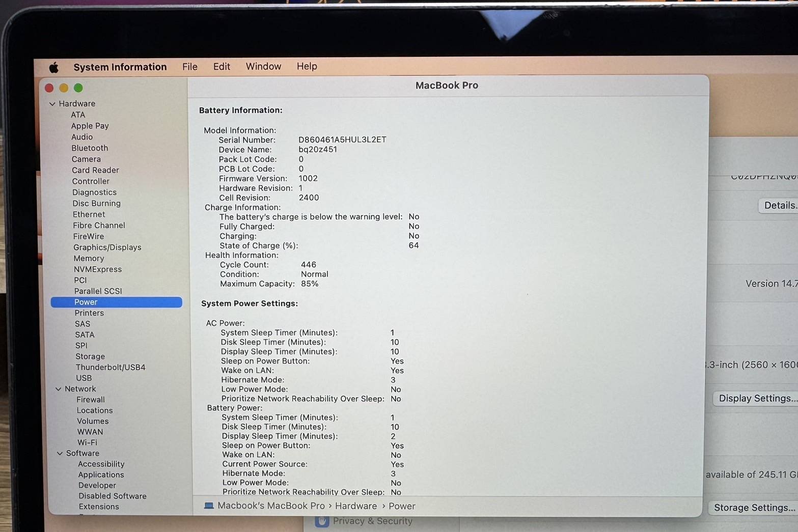798x532 pixels.
Task: Open the Edit menu
Action: [222, 67]
